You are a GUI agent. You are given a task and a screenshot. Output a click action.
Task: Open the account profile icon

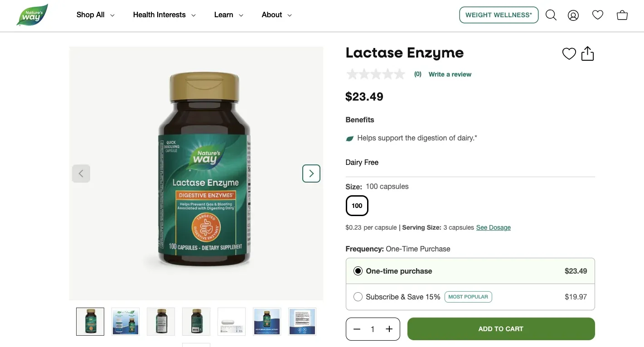(x=573, y=15)
